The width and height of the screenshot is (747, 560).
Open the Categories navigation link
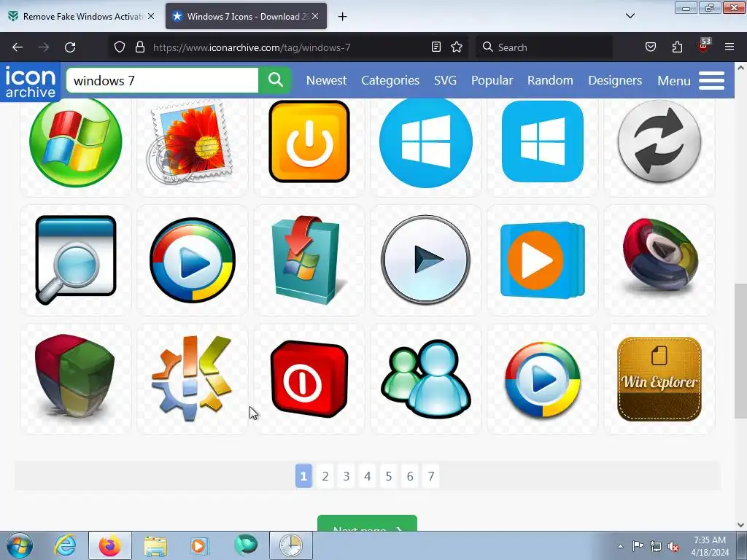(x=390, y=80)
